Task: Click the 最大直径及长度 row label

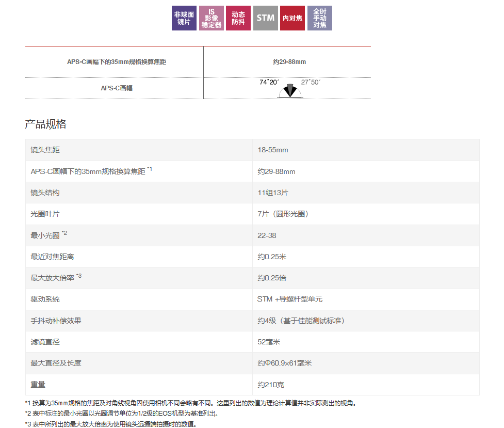Action: (56, 363)
